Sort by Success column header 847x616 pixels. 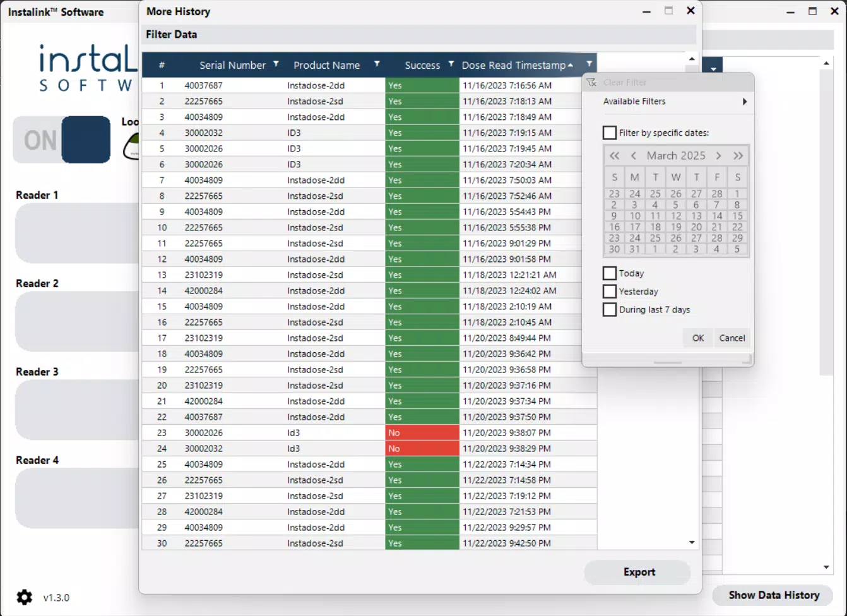pos(422,65)
